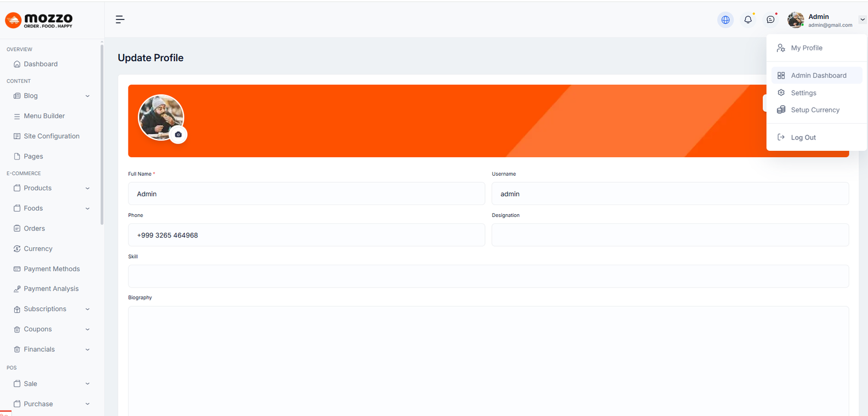
Task: Choose Admin Dashboard in user menu
Action: (818, 76)
